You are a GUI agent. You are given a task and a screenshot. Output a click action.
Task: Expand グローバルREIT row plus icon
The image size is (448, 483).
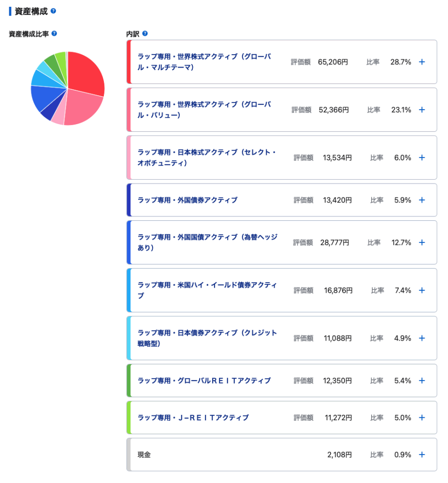click(x=421, y=381)
